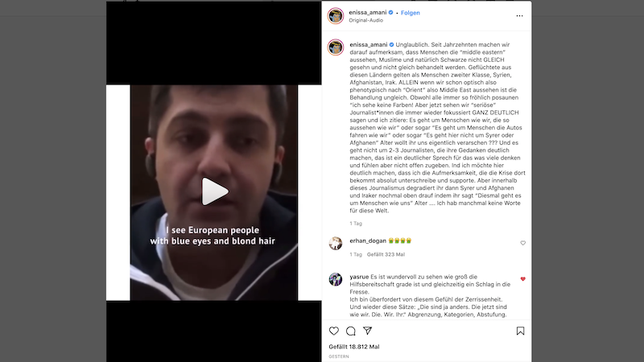View likes list Gefällt 18.812 Mal
644x362 pixels.
tap(354, 347)
